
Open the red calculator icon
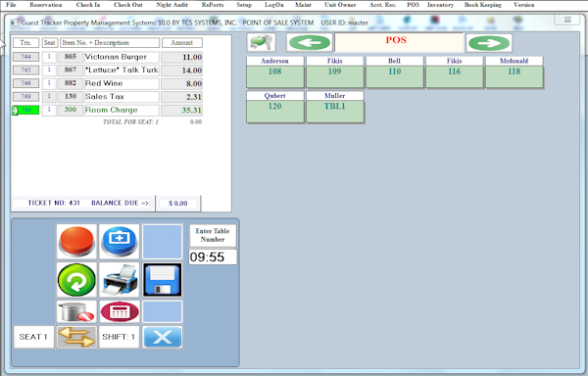[x=120, y=311]
